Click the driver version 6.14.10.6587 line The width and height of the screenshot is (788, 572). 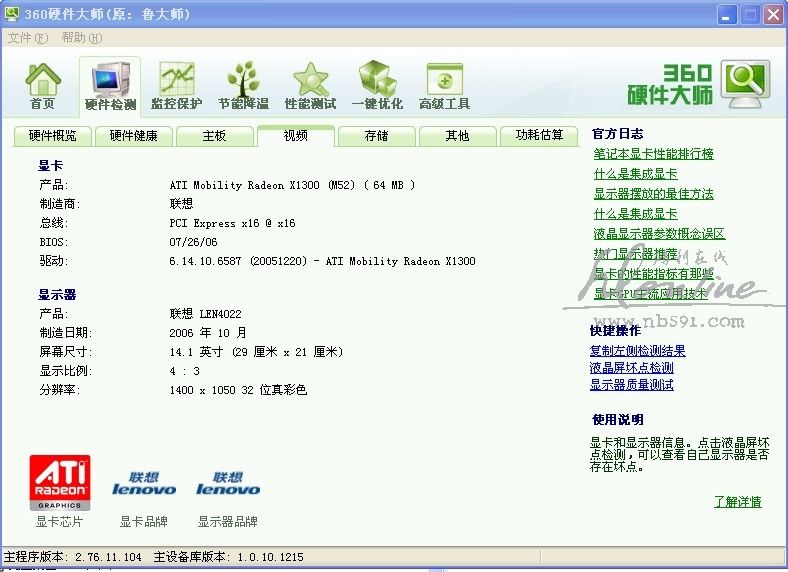point(322,261)
